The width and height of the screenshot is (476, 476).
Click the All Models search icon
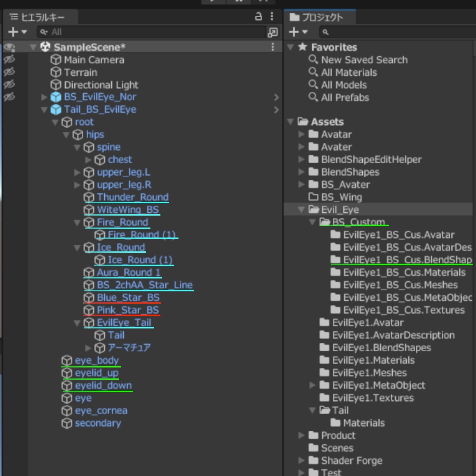(313, 84)
